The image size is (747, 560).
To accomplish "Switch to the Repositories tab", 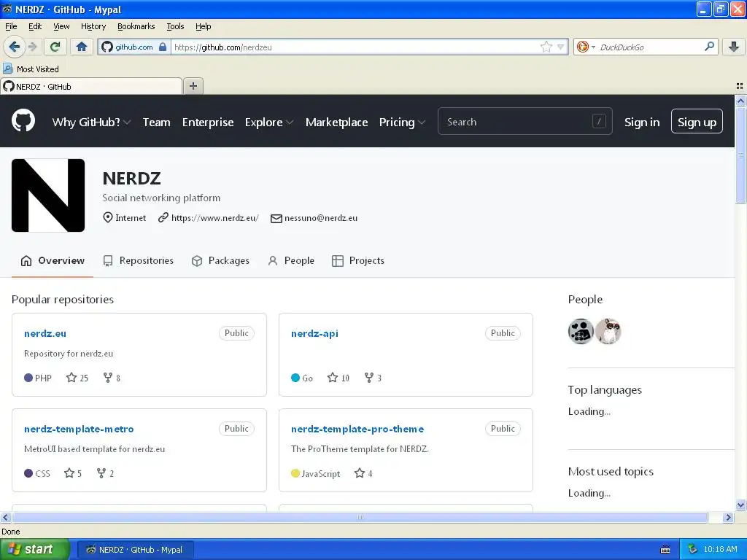I will click(138, 260).
